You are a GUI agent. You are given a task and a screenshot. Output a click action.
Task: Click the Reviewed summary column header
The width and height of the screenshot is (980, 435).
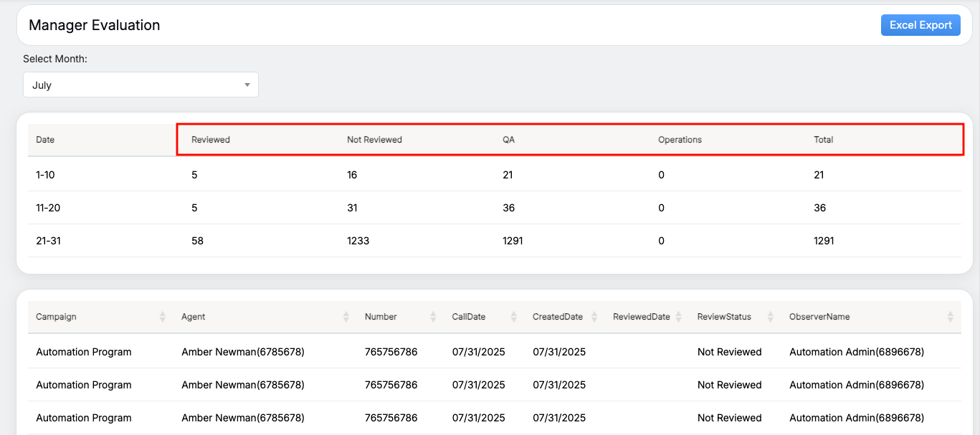pyautogui.click(x=211, y=140)
